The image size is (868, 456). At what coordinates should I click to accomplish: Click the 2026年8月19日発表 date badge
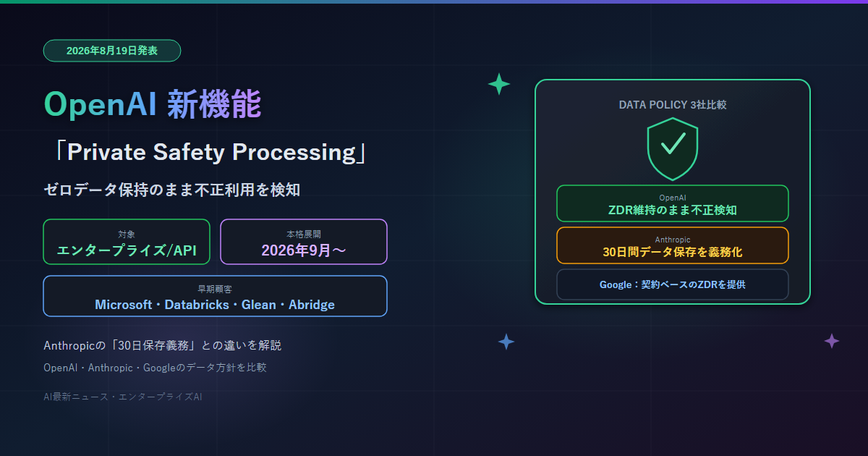point(112,51)
